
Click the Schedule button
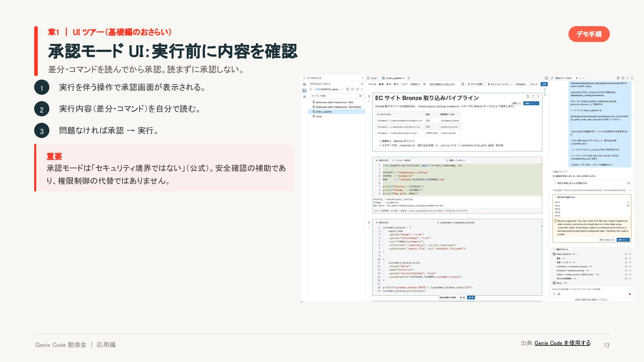coord(521,84)
